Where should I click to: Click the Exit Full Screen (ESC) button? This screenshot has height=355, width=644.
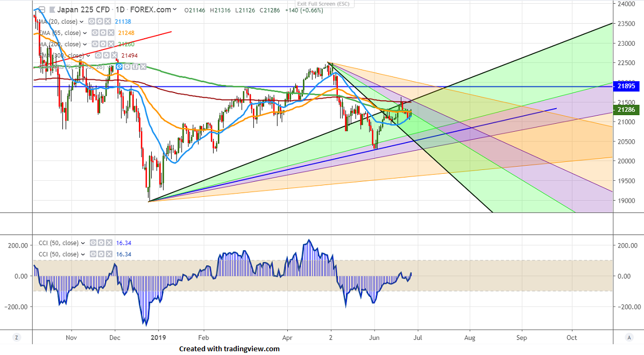[323, 4]
